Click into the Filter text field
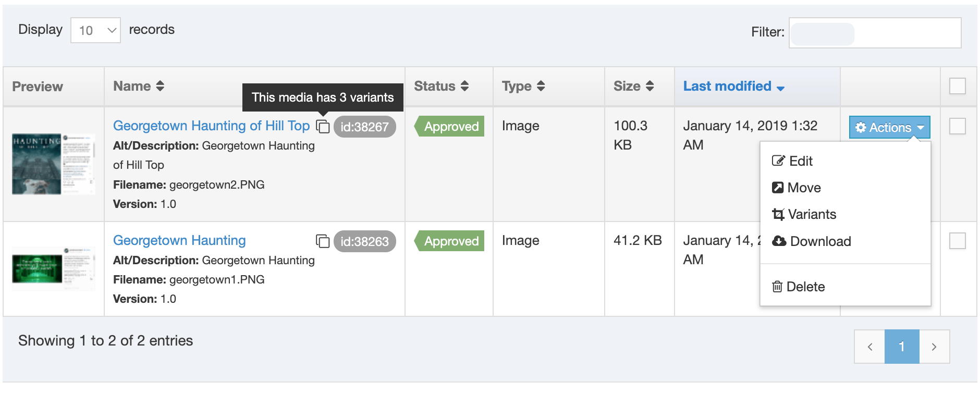This screenshot has height=419, width=980. [875, 33]
